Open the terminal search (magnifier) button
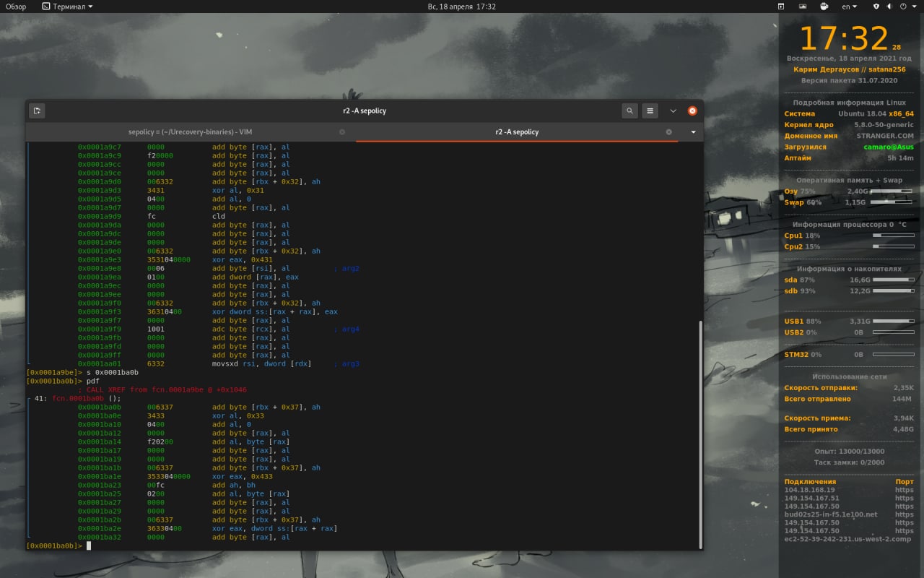924x578 pixels. point(630,111)
